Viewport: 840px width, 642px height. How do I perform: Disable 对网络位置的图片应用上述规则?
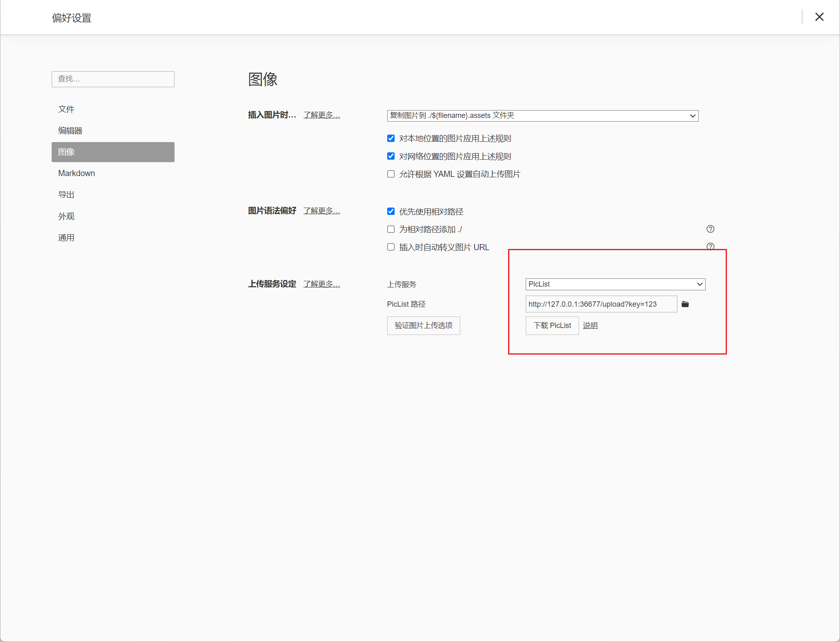click(391, 156)
